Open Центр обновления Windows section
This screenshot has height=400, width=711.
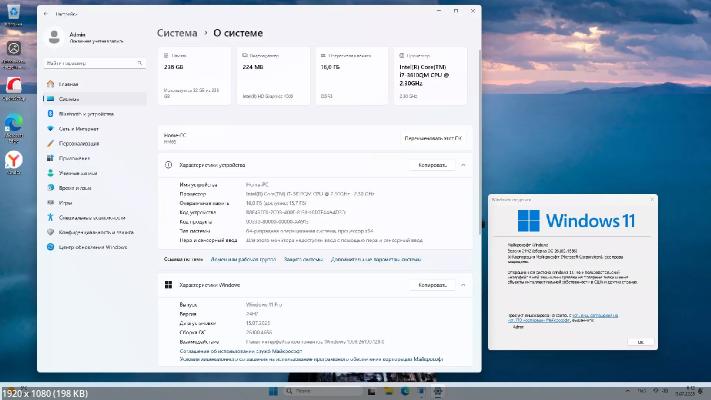click(x=94, y=247)
